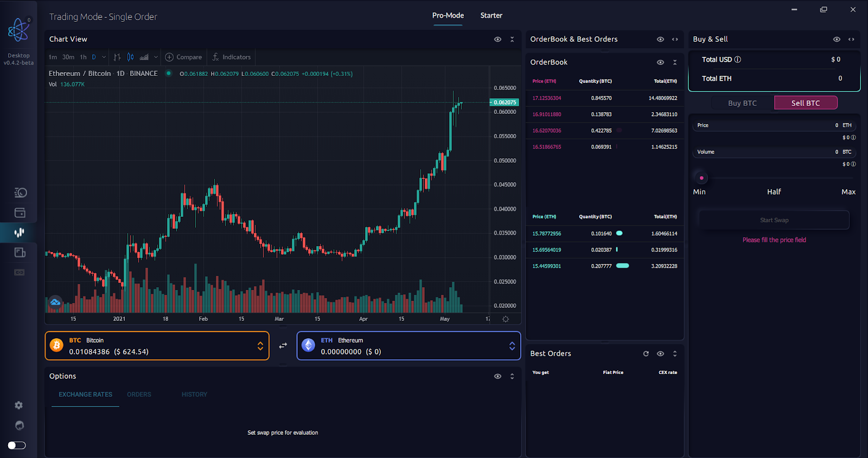Screen dimensions: 868x458
Task: Set volume slider to Half
Action: tap(774, 192)
